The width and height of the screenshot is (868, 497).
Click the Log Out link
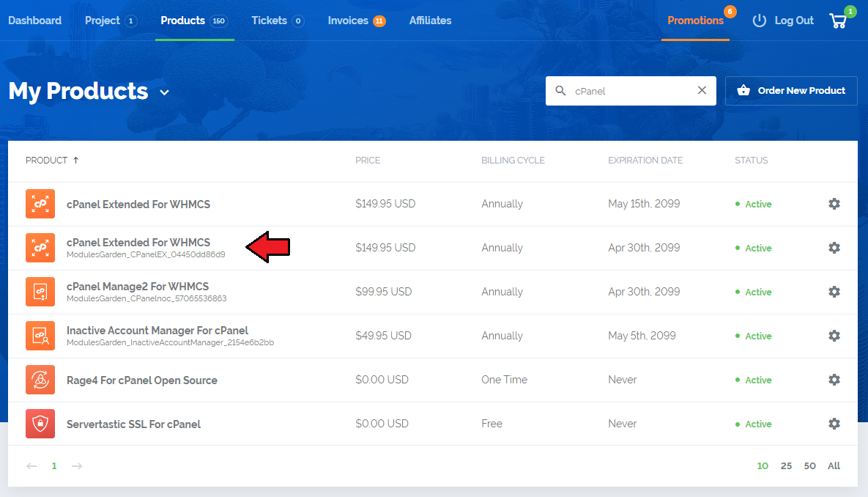pos(794,21)
